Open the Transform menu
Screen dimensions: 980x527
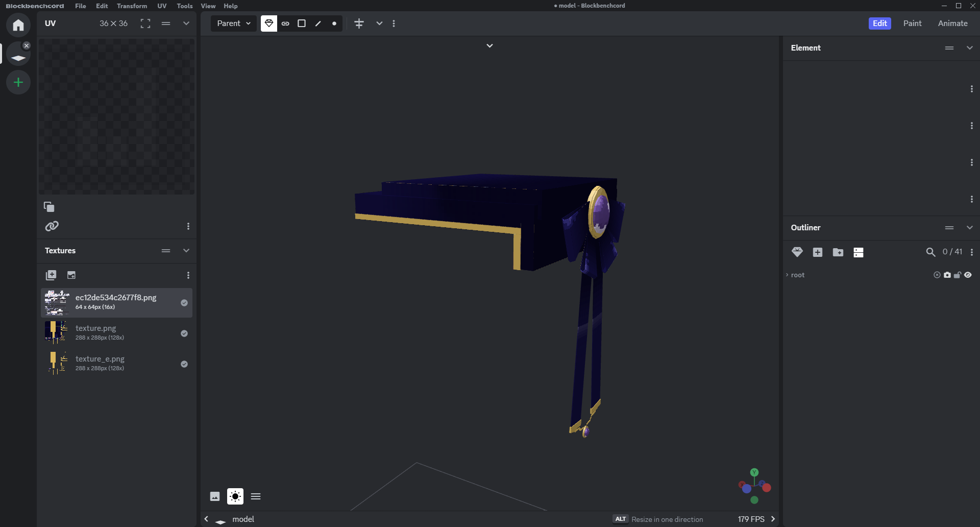point(132,6)
